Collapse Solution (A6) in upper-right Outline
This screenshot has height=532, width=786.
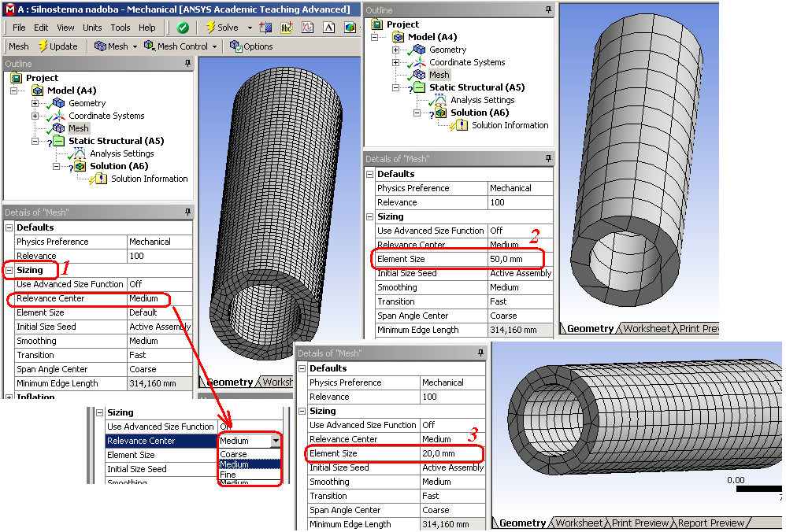(x=417, y=113)
